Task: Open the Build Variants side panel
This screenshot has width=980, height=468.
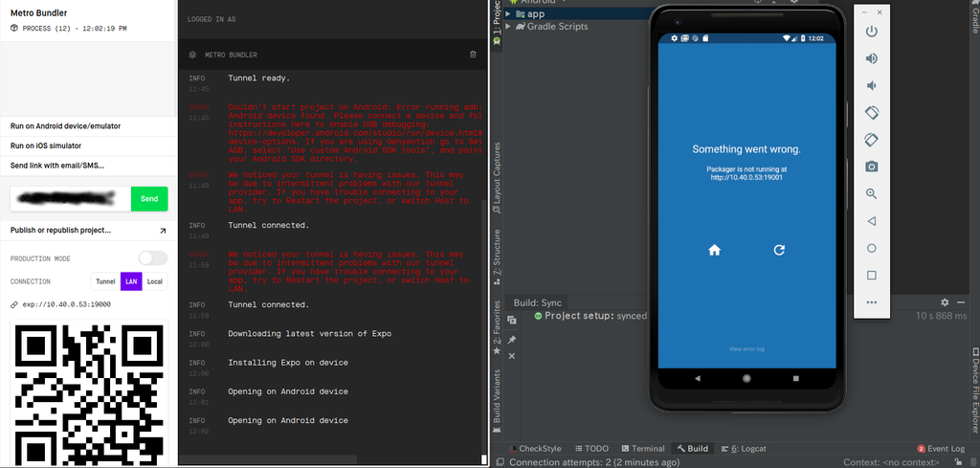Action: click(x=497, y=401)
